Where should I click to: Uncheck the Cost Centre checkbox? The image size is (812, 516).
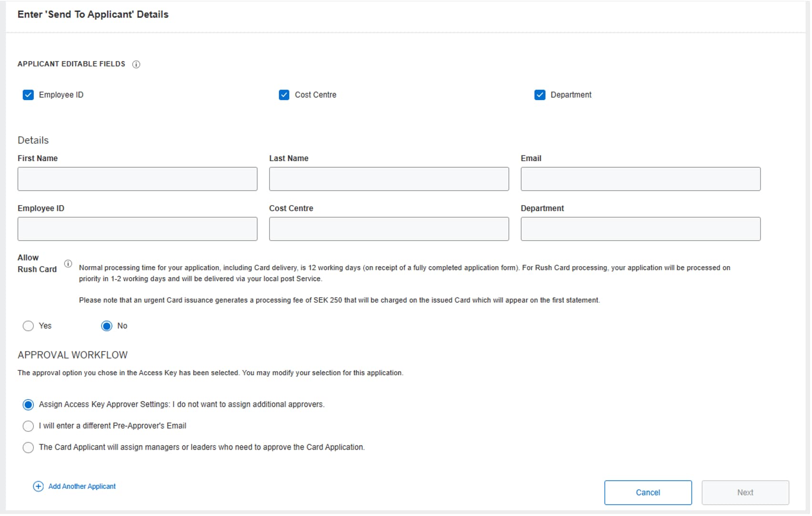click(284, 95)
